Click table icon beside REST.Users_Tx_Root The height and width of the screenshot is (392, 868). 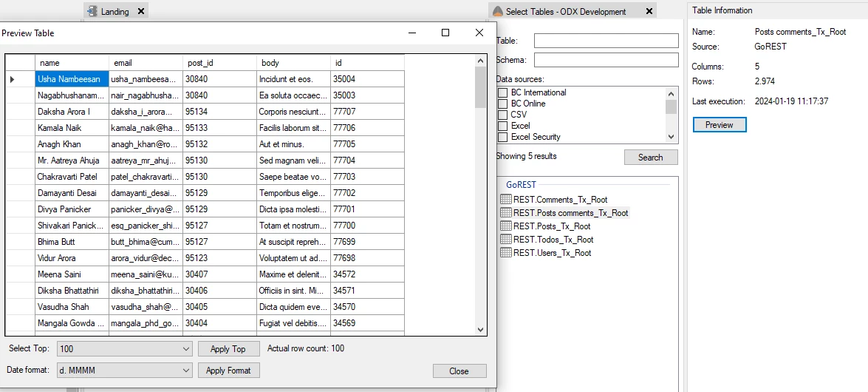pos(505,253)
